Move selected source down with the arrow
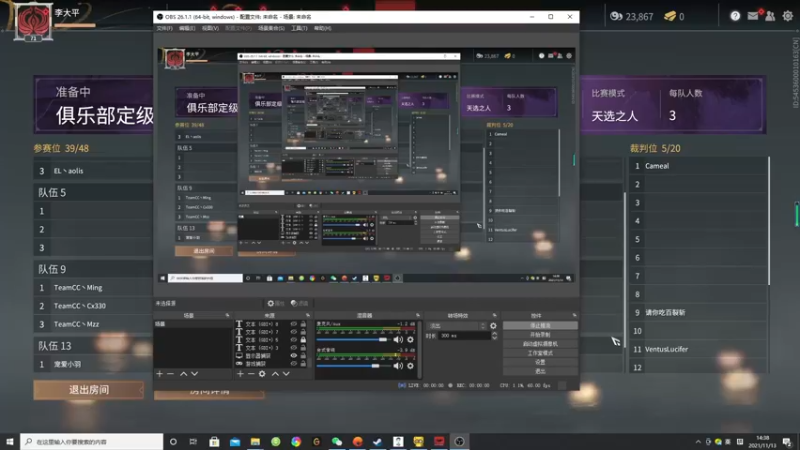 (286, 374)
